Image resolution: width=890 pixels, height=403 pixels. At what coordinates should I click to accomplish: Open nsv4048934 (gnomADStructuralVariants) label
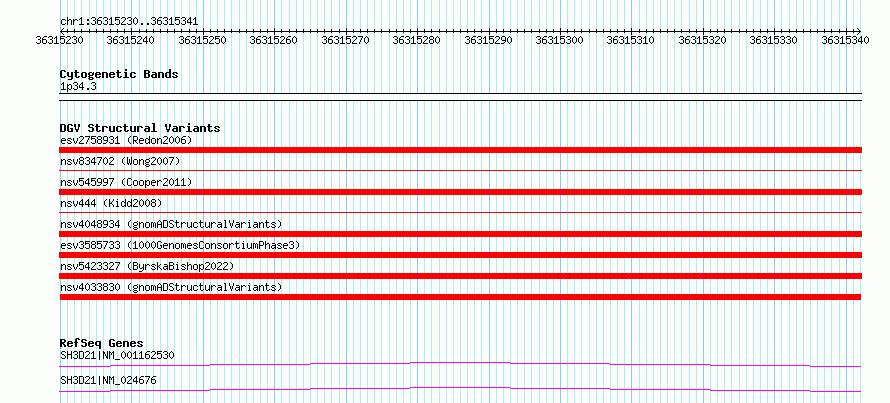tap(171, 224)
